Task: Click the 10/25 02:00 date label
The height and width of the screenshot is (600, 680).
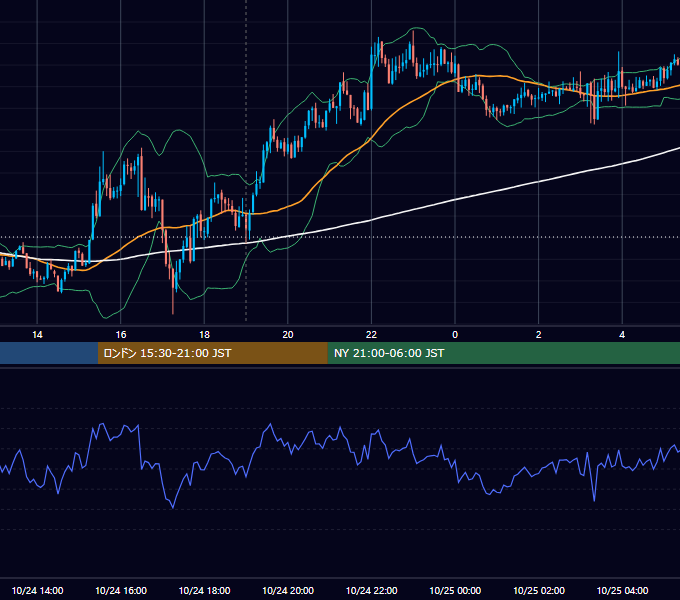Action: (x=539, y=590)
